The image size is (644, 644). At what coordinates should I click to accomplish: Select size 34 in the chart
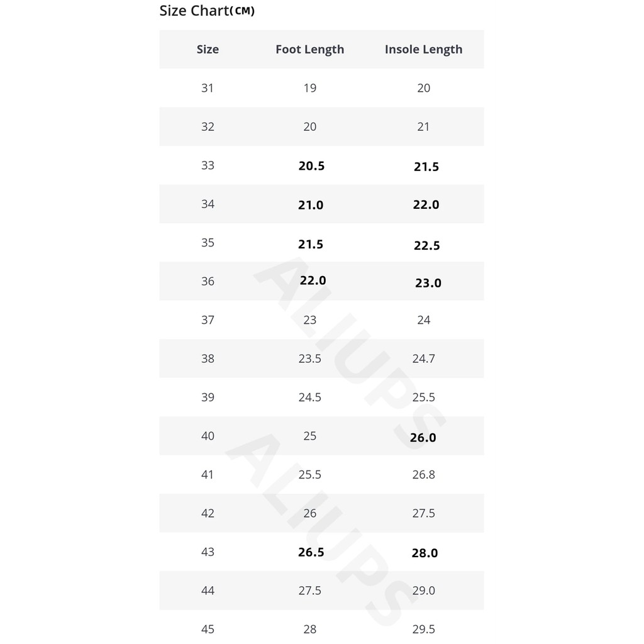[208, 204]
